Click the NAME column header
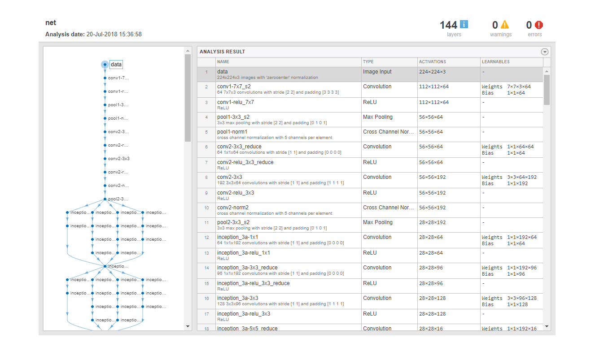Screen dimensions: 595x364 click(223, 62)
